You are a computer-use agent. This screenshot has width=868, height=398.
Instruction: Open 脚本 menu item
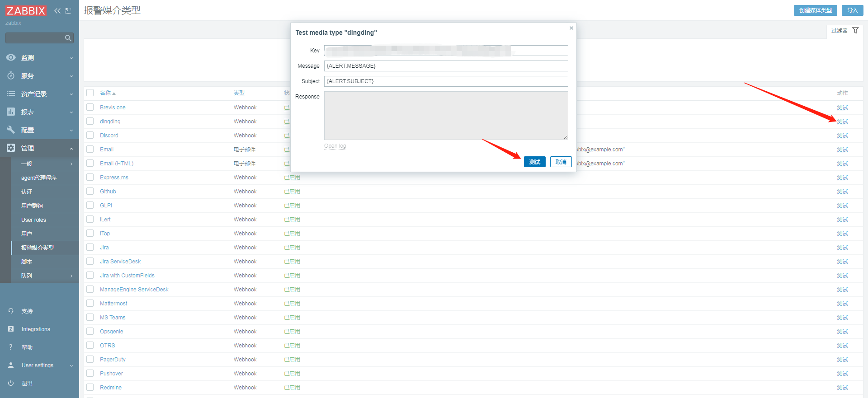click(x=45, y=262)
